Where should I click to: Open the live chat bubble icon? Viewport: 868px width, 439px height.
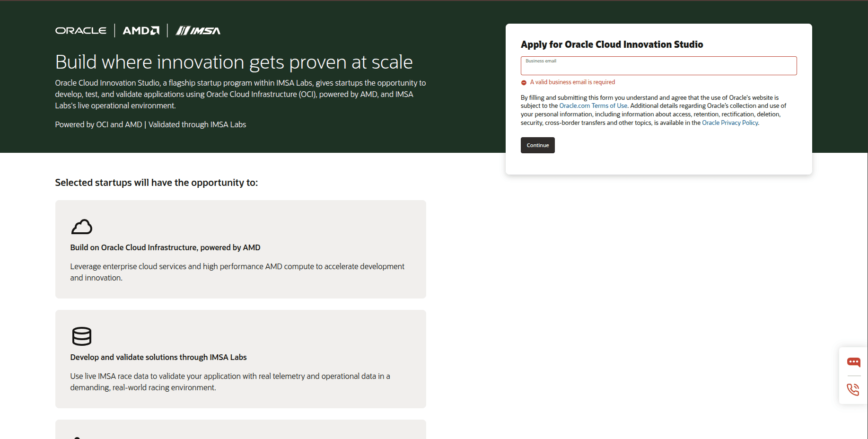[x=853, y=362]
